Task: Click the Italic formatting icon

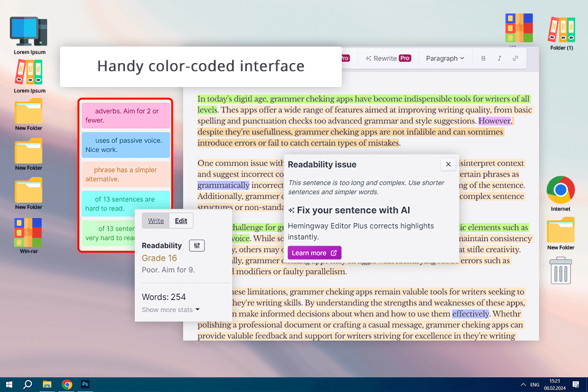Action: 499,59
